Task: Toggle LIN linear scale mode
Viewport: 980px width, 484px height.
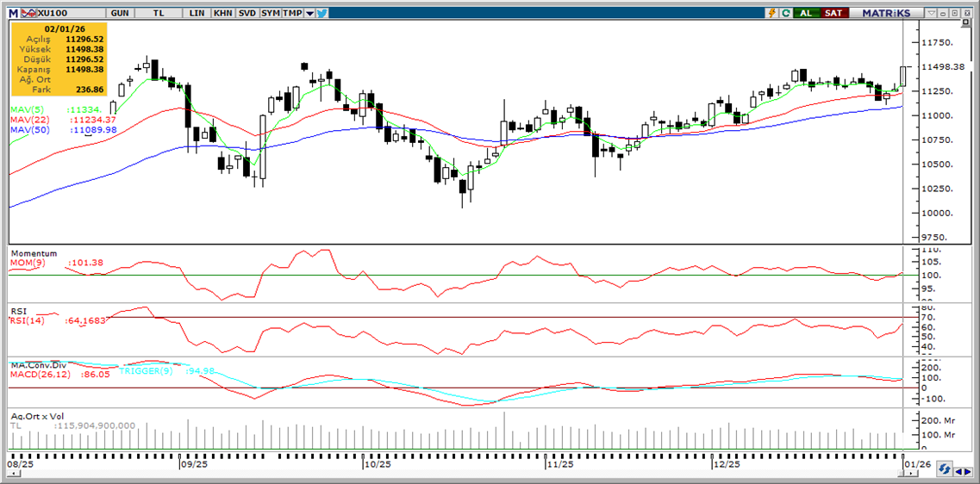Action: [197, 13]
